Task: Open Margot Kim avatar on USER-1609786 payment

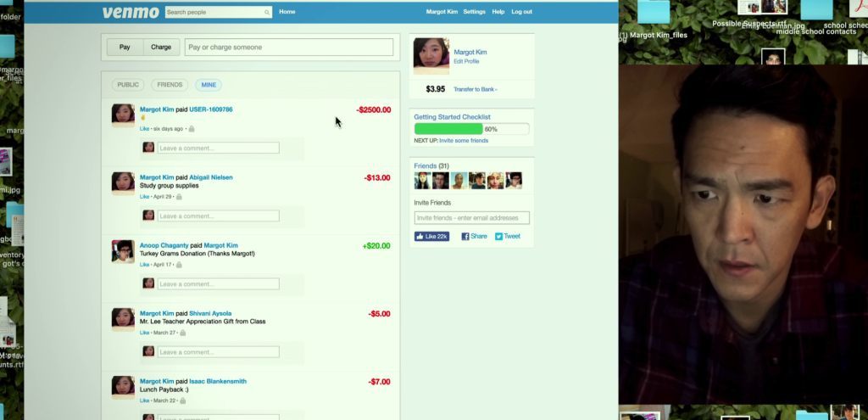Action: (123, 115)
